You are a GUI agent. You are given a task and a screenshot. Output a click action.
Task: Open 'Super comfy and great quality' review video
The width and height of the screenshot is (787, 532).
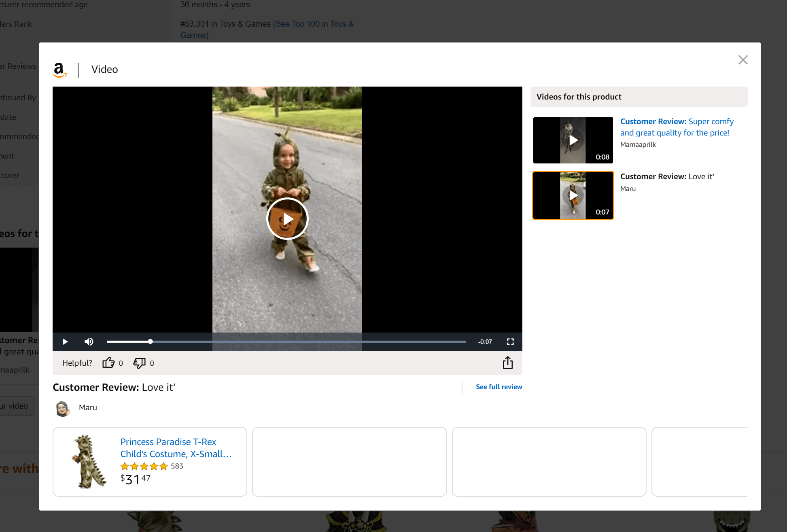(x=677, y=127)
